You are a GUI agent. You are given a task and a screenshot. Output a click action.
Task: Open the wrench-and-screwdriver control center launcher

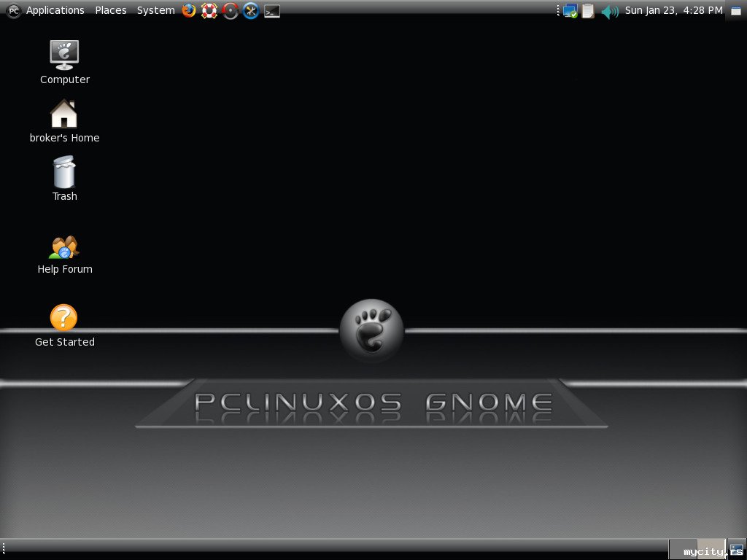click(251, 10)
